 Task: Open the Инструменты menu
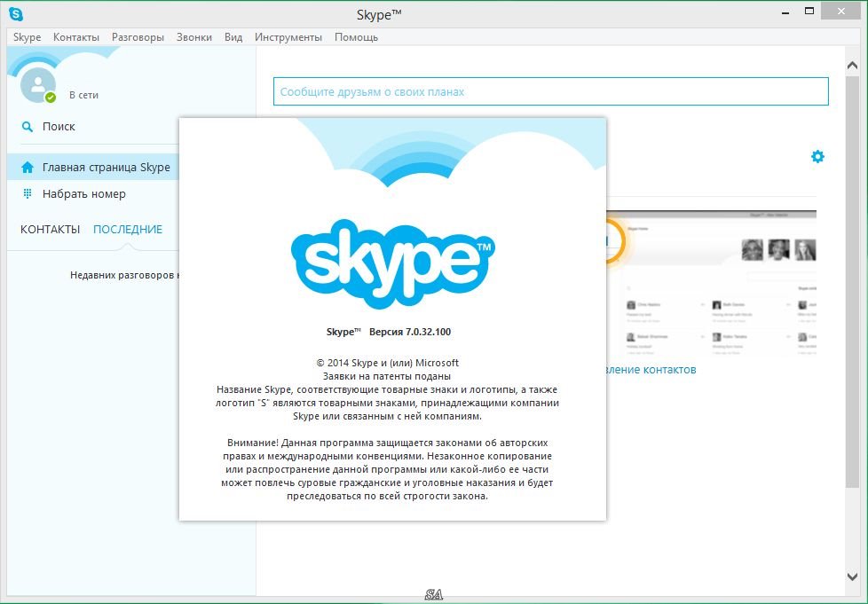coord(288,37)
